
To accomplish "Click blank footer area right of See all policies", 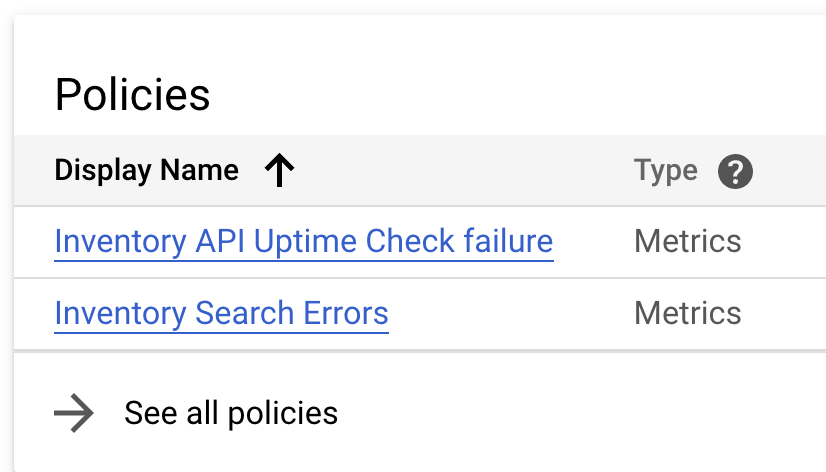I will (x=580, y=413).
